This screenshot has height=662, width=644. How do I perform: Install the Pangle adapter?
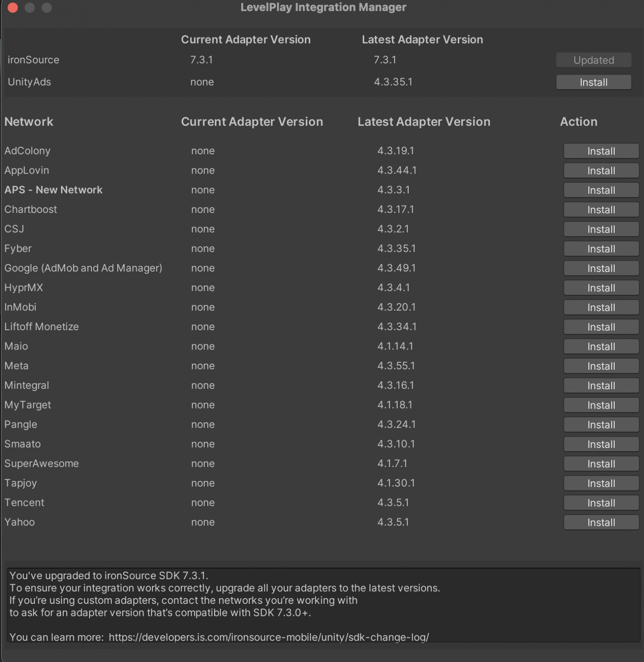point(601,425)
